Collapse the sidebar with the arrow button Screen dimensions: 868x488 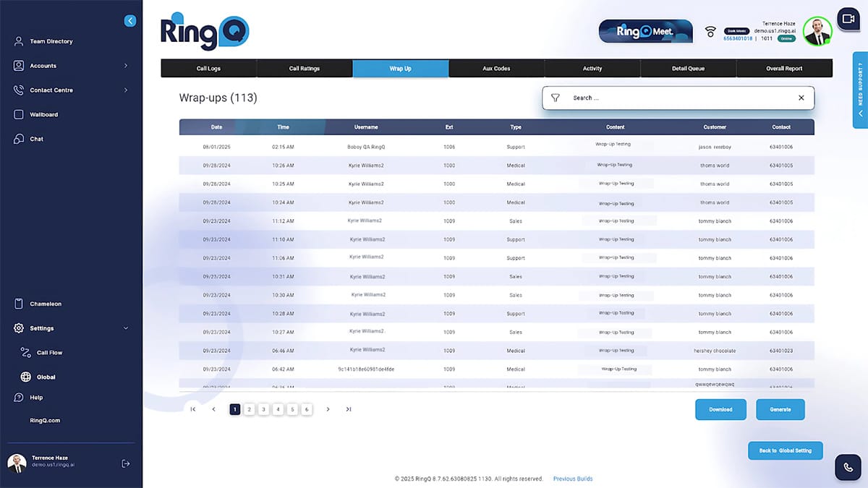(130, 21)
